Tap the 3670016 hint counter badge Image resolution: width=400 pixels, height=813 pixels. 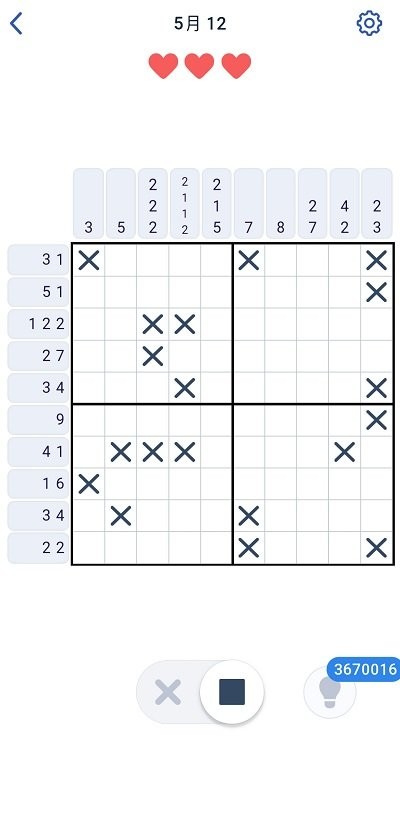pos(365,669)
